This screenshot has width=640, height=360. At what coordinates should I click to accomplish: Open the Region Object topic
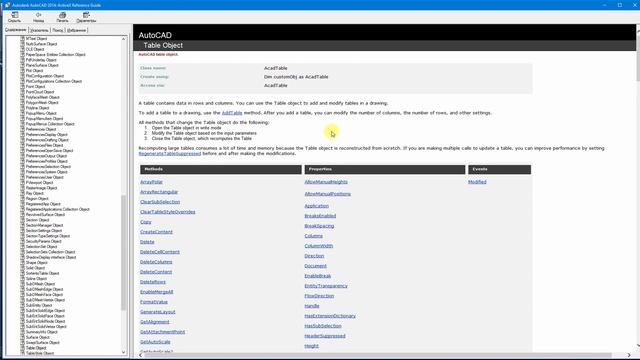coord(37,198)
